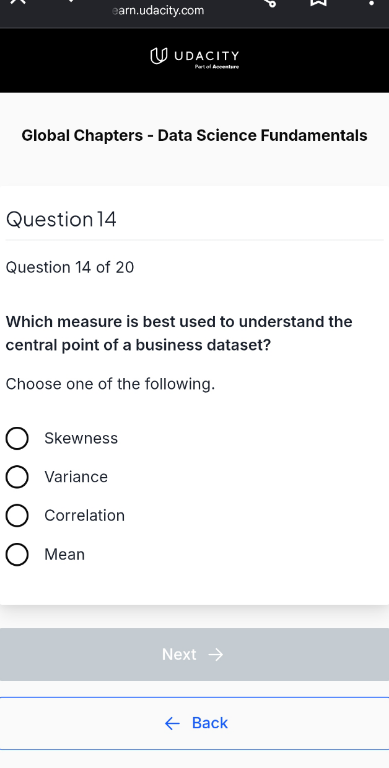Click the Udacity logo in header

[x=194, y=57]
